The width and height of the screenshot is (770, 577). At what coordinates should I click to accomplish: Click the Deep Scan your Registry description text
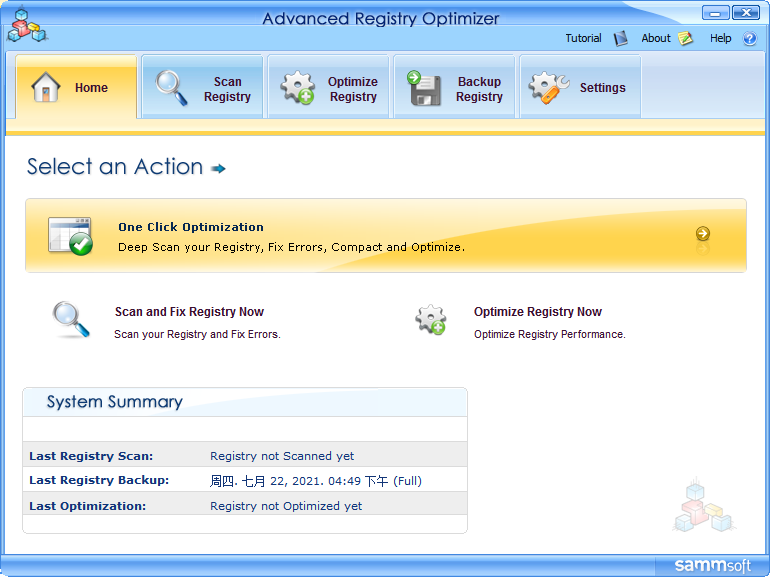click(x=291, y=247)
